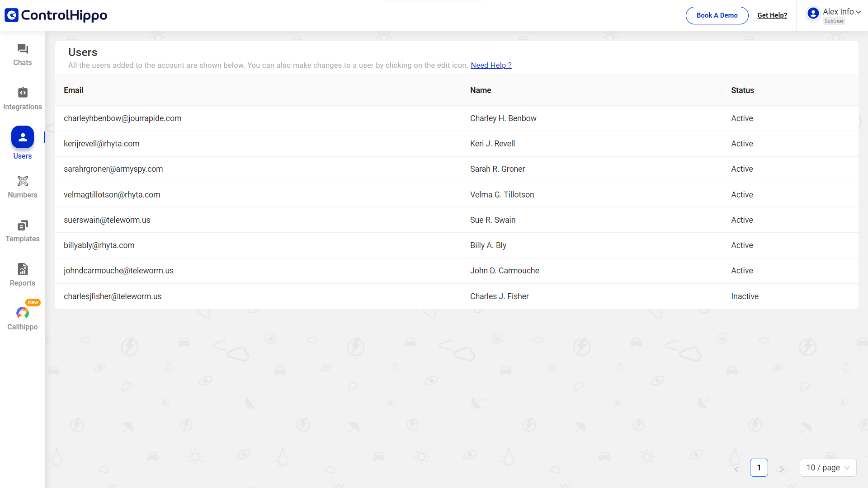Open the Chats sidebar icon
Image resolution: width=868 pixels, height=488 pixels.
pyautogui.click(x=23, y=49)
